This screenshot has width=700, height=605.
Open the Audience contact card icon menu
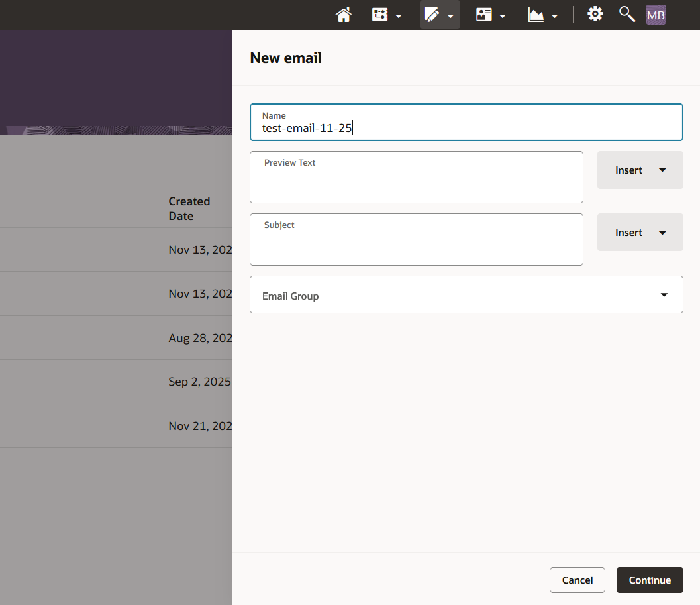point(491,15)
